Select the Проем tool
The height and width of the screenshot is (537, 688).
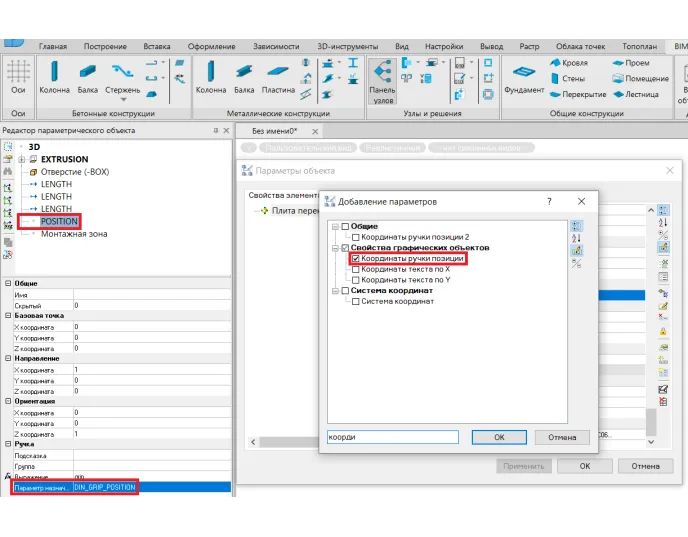(x=631, y=63)
